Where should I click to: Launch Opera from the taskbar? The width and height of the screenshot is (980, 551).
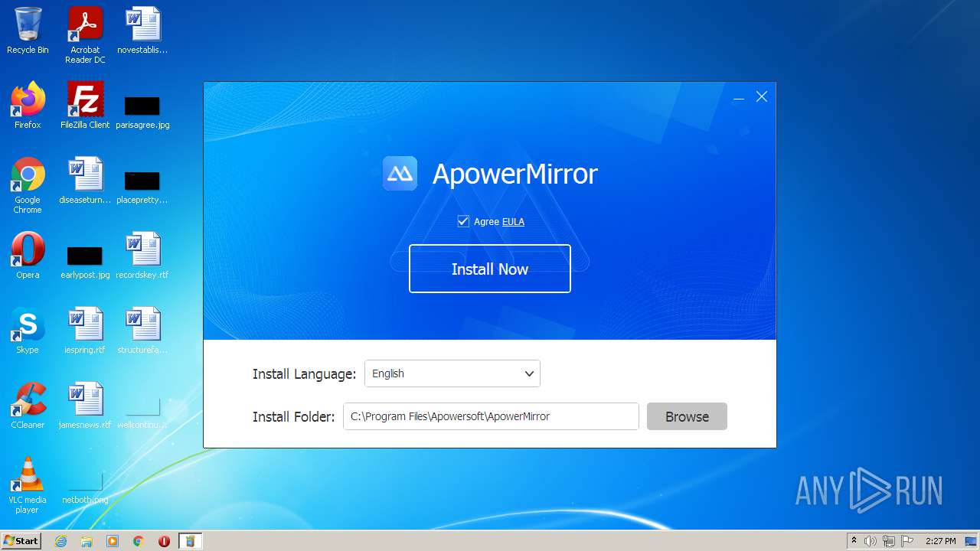coord(164,541)
